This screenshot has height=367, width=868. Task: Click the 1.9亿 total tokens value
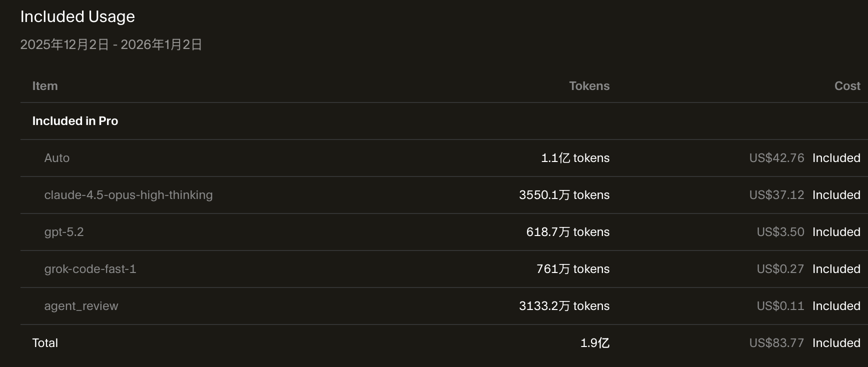(594, 343)
